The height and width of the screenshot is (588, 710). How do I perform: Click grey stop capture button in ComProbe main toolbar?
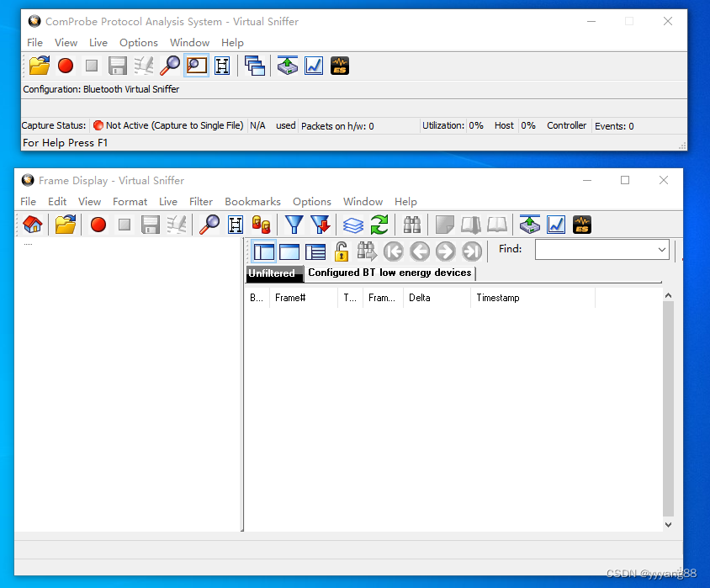click(x=92, y=66)
